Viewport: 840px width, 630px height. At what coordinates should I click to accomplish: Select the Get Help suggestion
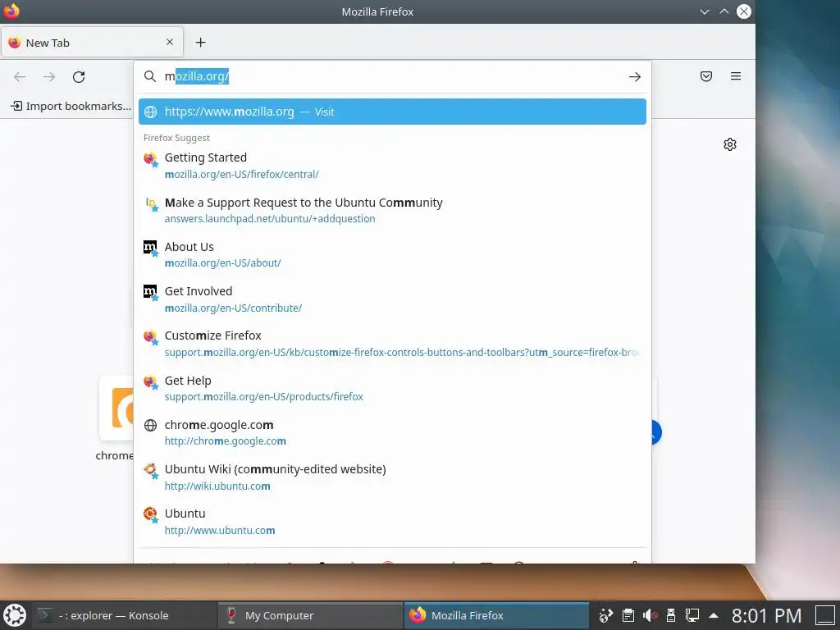[392, 388]
